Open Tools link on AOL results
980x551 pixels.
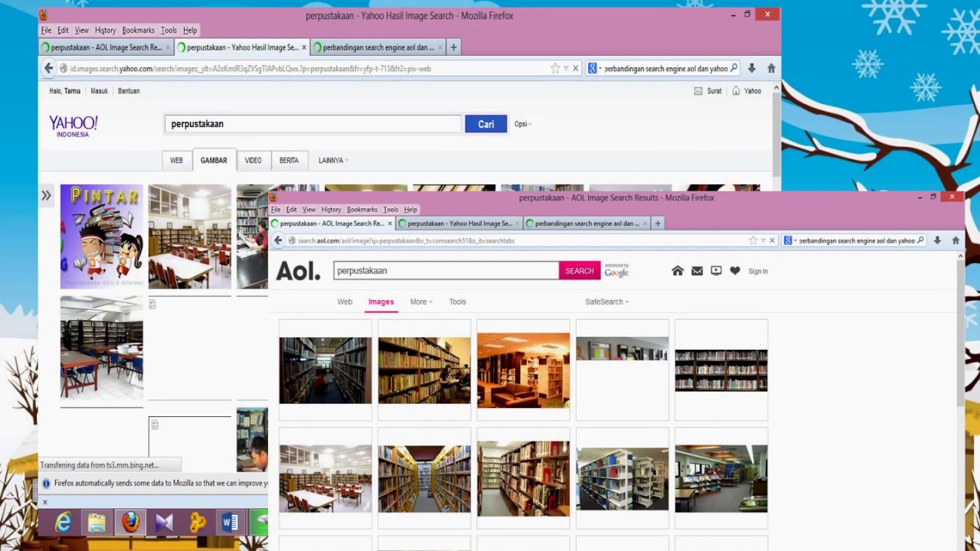click(458, 302)
